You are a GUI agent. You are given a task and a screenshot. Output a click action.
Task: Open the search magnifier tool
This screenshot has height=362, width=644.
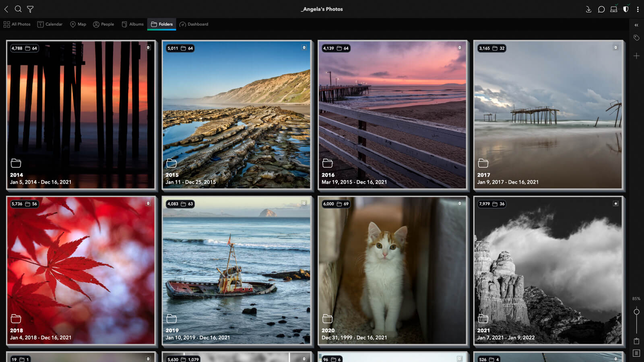pyautogui.click(x=18, y=9)
